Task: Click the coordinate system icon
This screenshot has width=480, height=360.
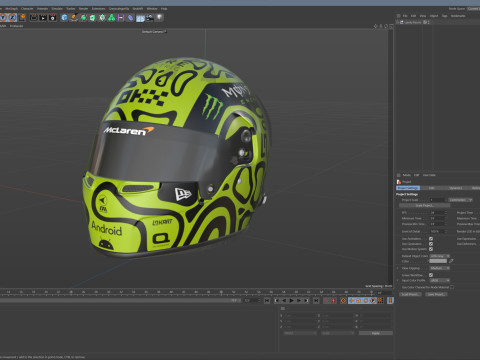Action: pyautogui.click(x=23, y=17)
